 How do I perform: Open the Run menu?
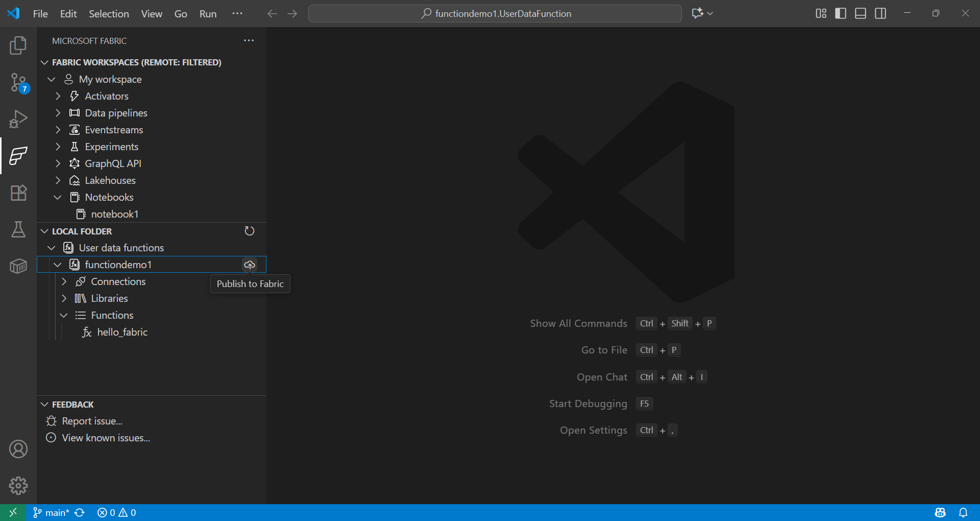207,14
